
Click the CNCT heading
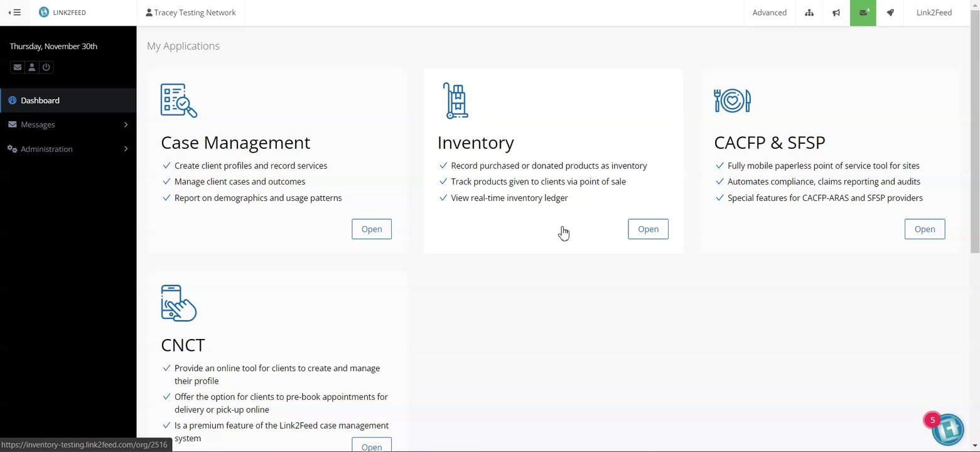(183, 345)
